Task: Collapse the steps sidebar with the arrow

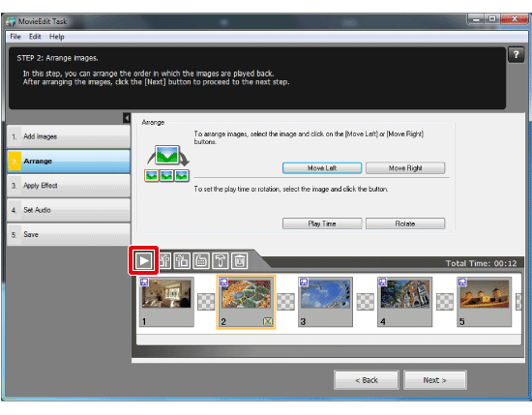Action: pos(127,118)
